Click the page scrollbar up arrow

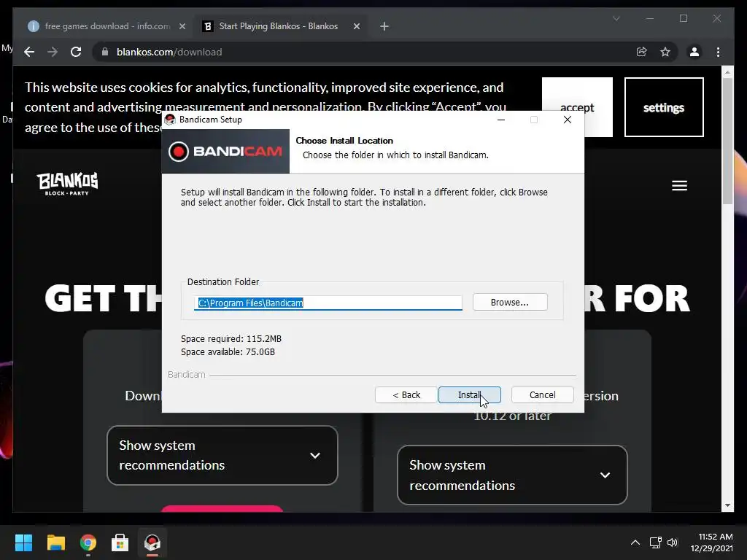pyautogui.click(x=727, y=72)
